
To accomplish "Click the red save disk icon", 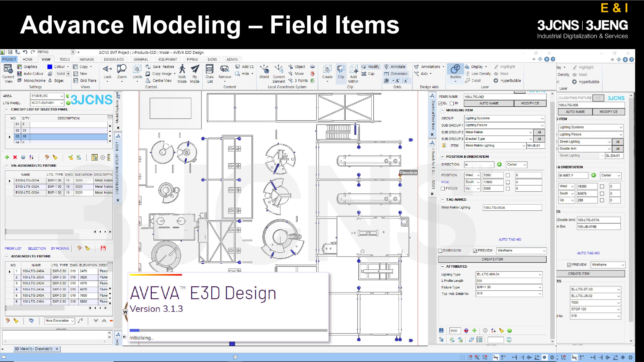I will (x=103, y=248).
